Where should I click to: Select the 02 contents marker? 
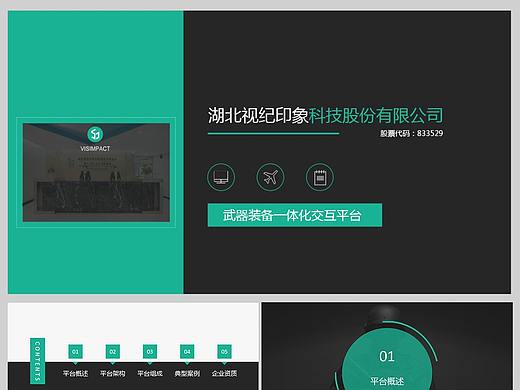(x=113, y=352)
